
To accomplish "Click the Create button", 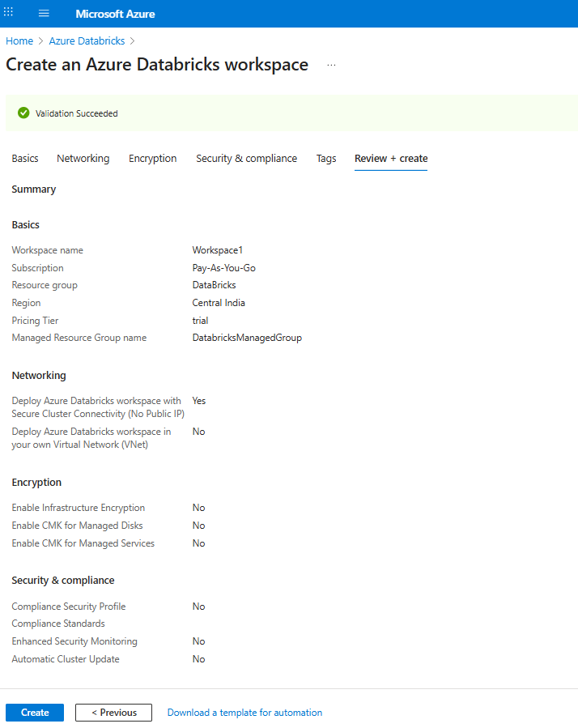I will point(35,713).
